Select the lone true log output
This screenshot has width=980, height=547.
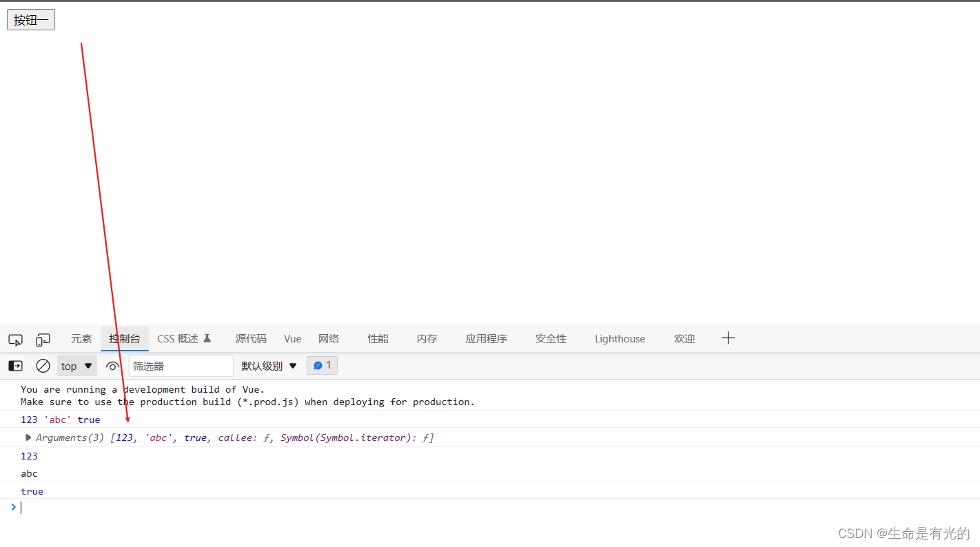tap(32, 491)
